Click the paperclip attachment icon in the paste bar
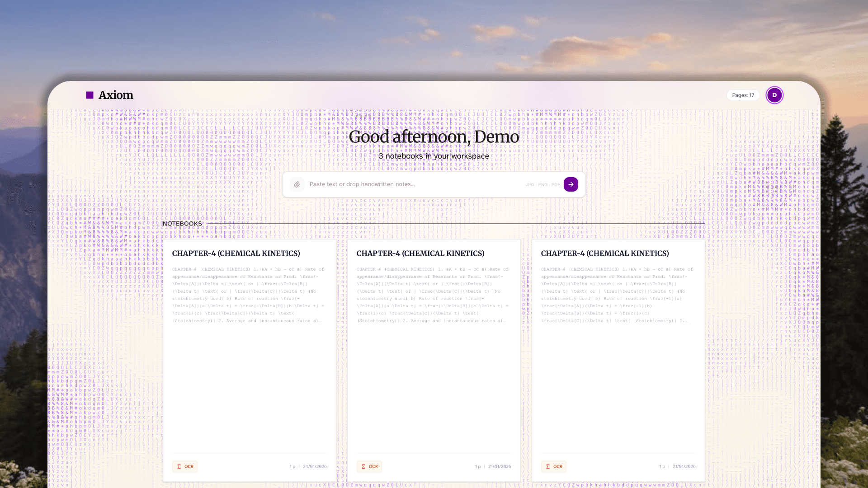The image size is (868, 488). 297,184
